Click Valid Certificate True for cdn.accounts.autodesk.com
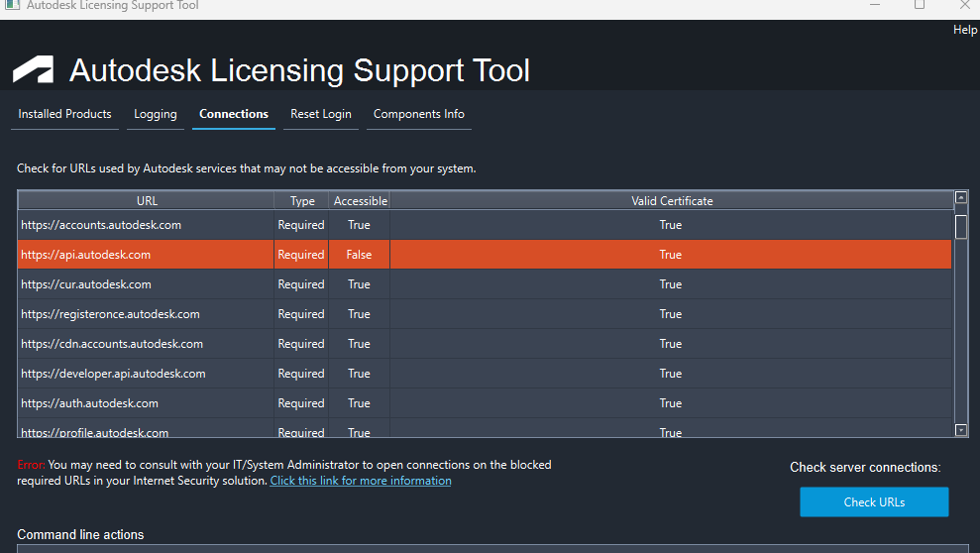The height and width of the screenshot is (553, 980). coord(671,344)
